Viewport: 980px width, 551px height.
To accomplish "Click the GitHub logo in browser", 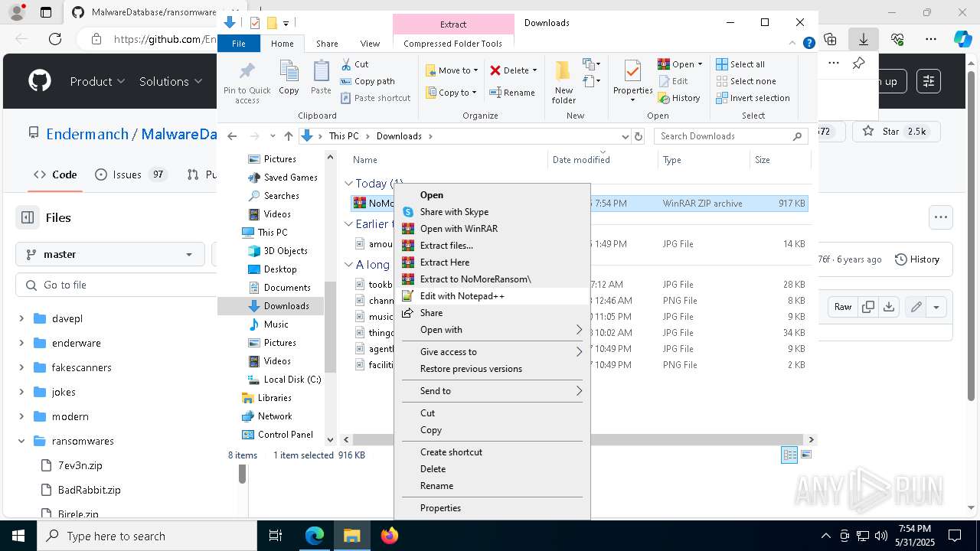I will pos(40,81).
